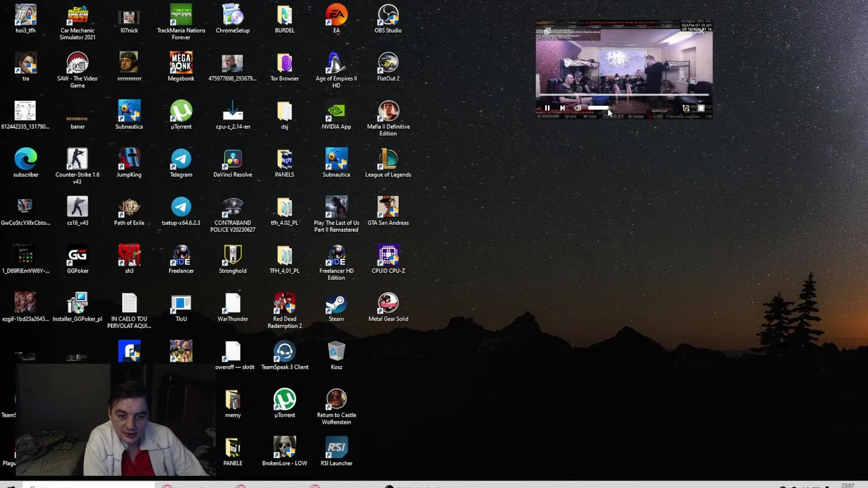The width and height of the screenshot is (868, 488).
Task: Open OBS Studio
Action: pyautogui.click(x=388, y=18)
